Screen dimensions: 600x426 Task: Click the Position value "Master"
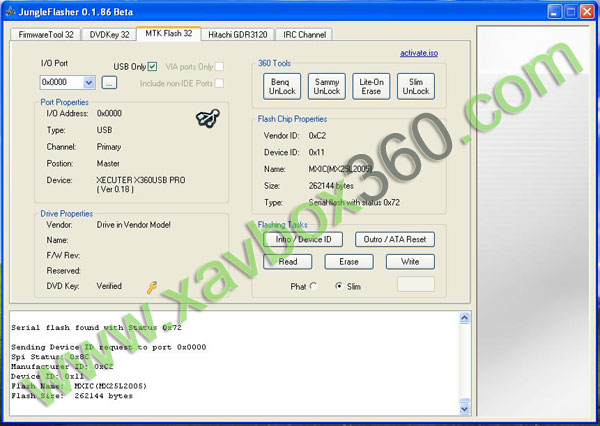click(108, 163)
